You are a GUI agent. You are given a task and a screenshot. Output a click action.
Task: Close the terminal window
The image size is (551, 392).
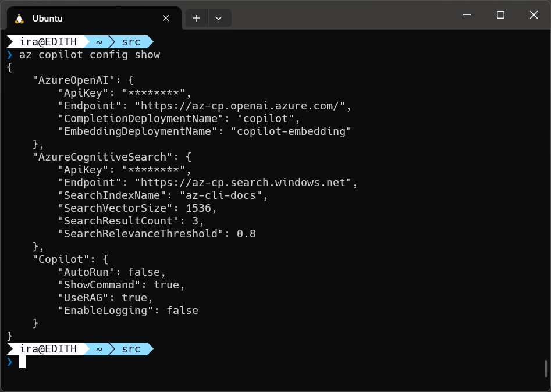(x=534, y=15)
